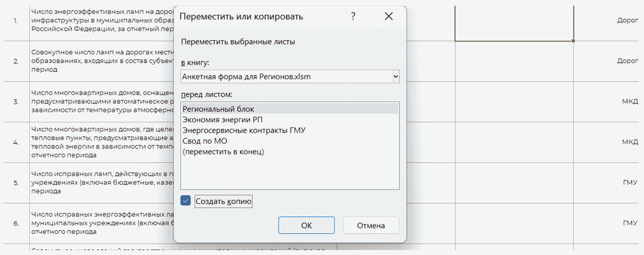Pick "Энергосервисные контракты ГМУ" from the list

[x=244, y=131]
